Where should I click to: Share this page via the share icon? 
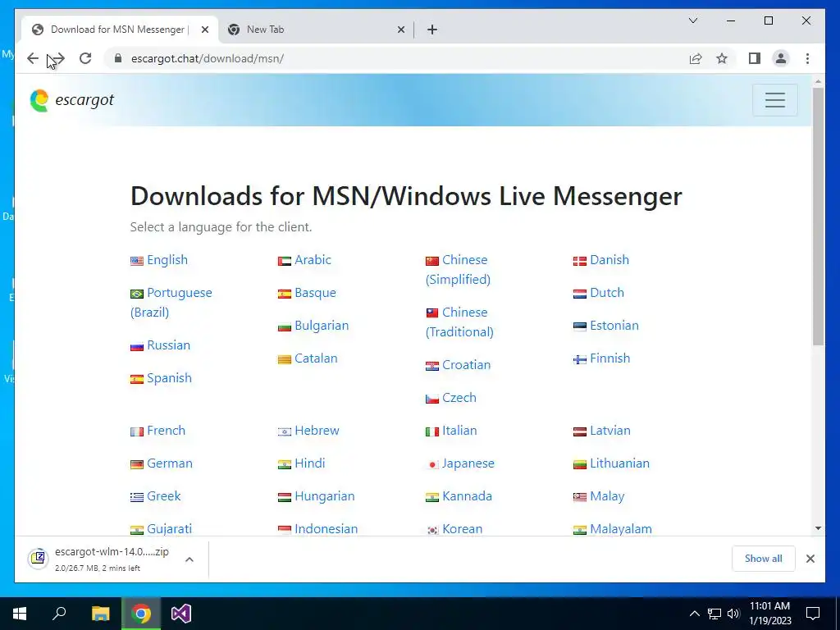click(x=696, y=58)
